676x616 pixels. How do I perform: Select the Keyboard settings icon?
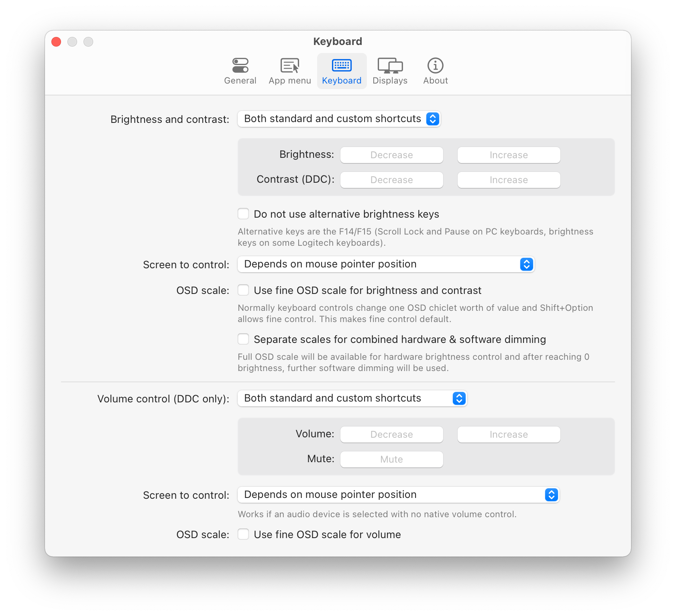342,71
